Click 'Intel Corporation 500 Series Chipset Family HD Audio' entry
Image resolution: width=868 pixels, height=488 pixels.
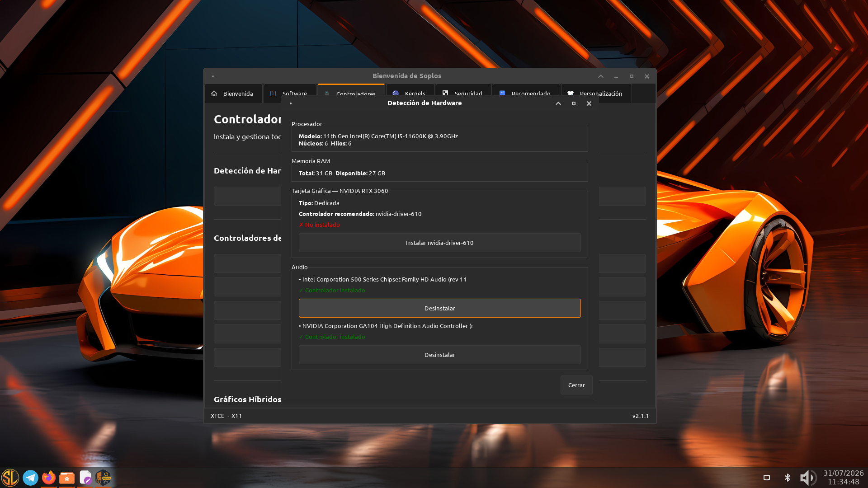[x=382, y=280]
